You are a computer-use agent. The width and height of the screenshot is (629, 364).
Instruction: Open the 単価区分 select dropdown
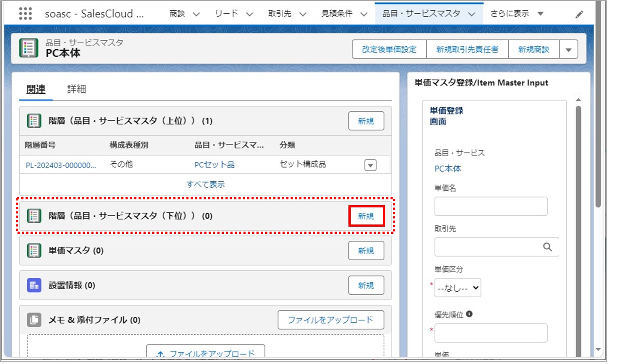coord(458,288)
